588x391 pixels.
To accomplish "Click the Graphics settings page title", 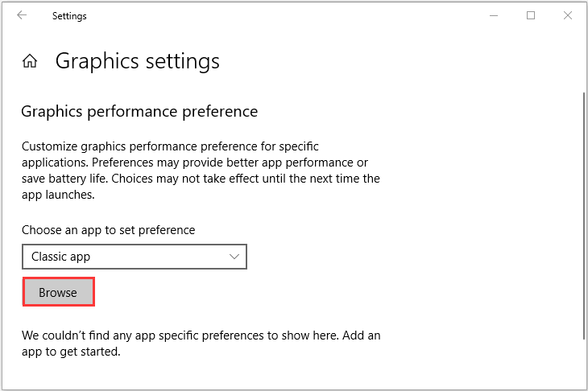I will tap(137, 61).
